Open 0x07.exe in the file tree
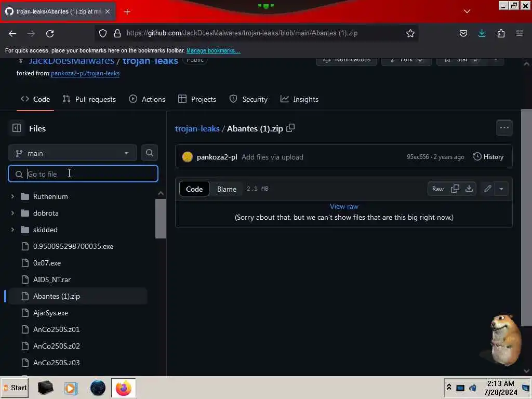 coord(47,263)
